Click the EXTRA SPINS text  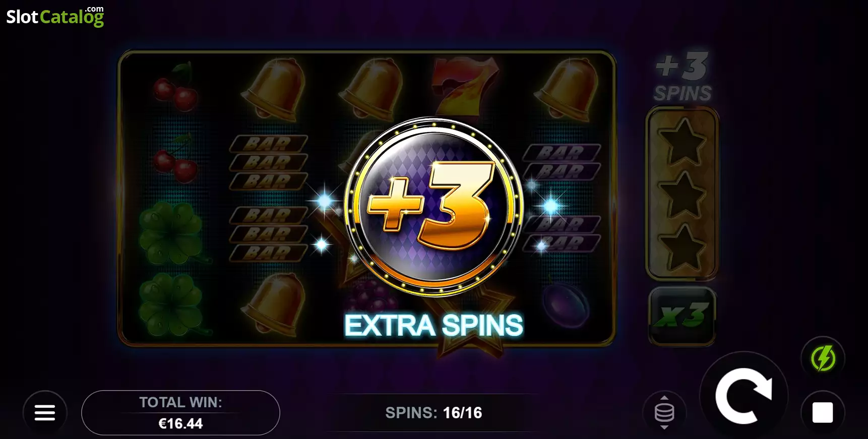tap(433, 325)
